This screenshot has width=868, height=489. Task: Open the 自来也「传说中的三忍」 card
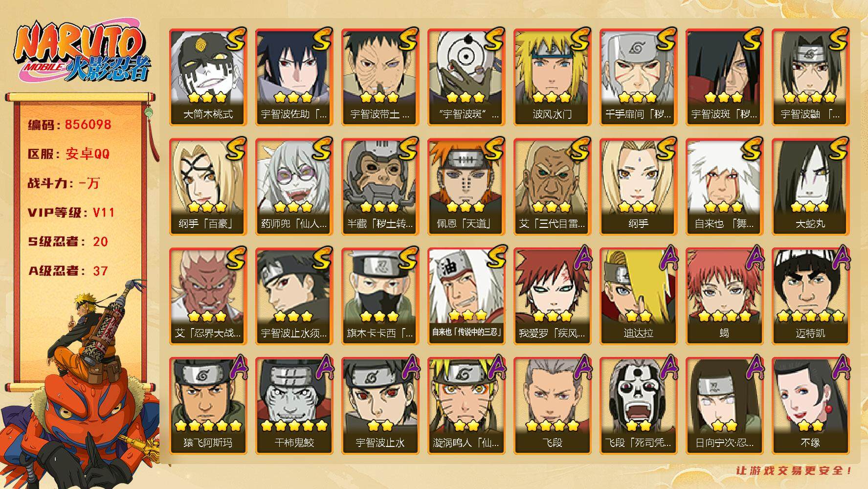466,296
